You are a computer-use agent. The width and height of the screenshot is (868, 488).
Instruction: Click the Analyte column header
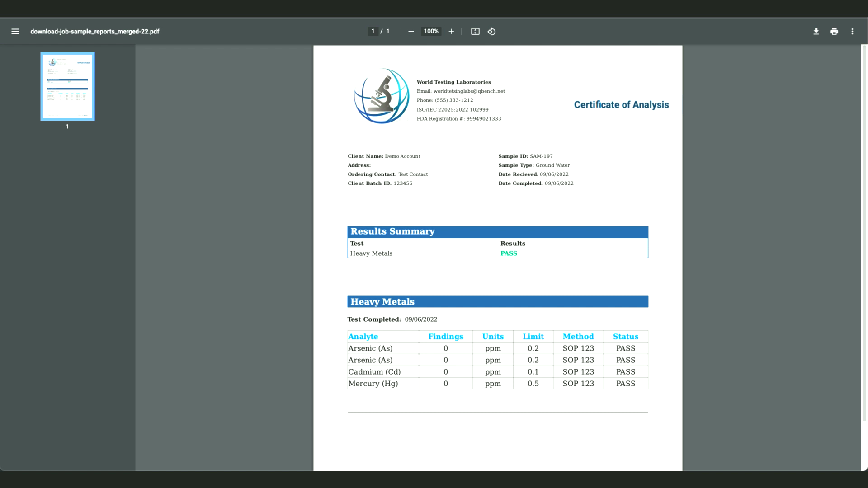(363, 337)
